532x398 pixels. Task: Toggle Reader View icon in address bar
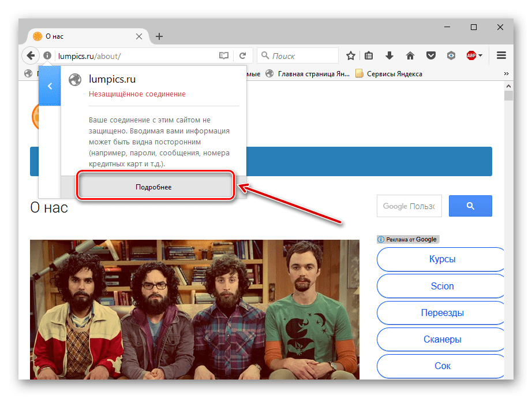(223, 55)
